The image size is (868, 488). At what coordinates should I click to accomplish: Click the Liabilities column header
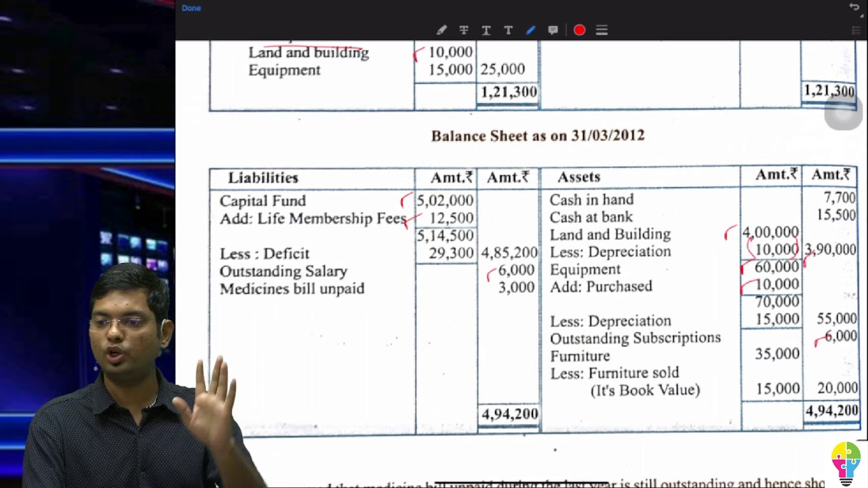263,178
